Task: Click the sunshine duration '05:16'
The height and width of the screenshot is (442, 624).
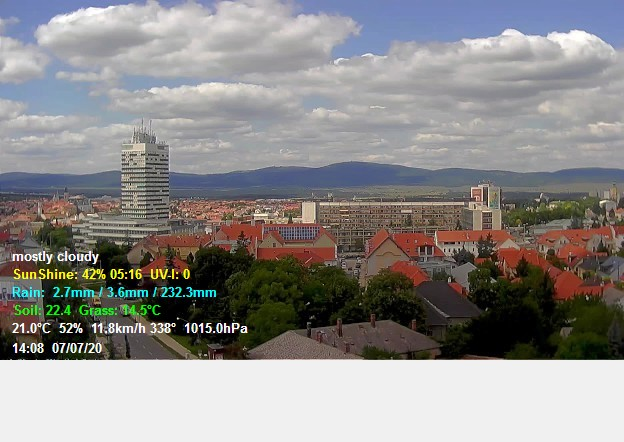Action: (127, 275)
